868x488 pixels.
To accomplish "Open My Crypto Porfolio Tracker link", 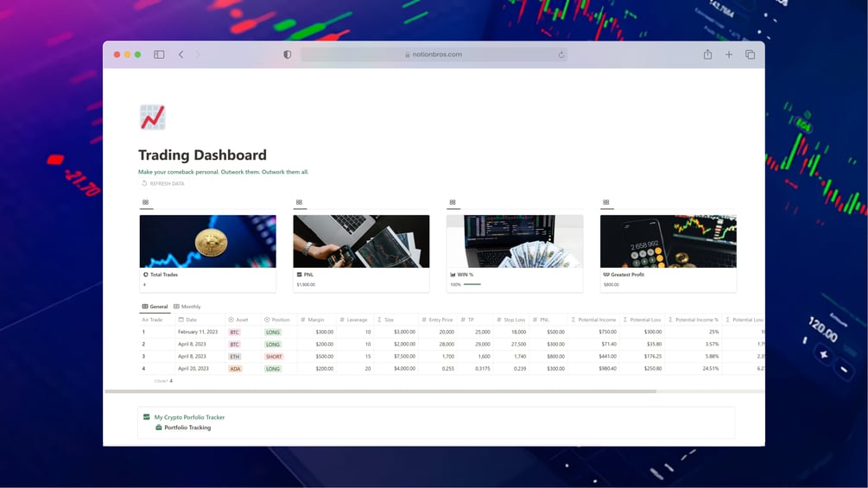I will [189, 417].
